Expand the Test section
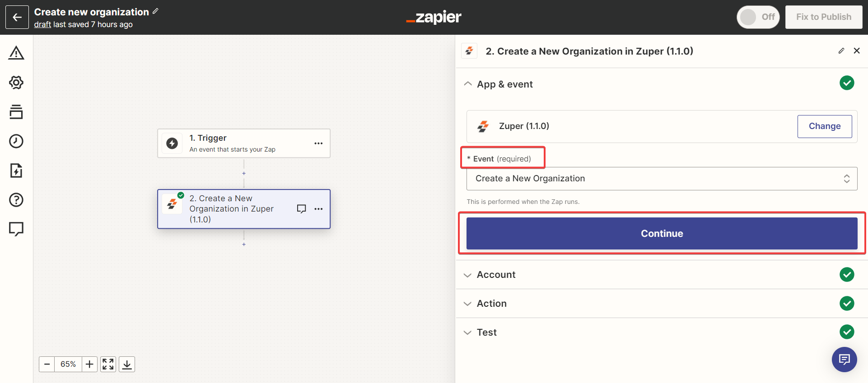 tap(486, 332)
